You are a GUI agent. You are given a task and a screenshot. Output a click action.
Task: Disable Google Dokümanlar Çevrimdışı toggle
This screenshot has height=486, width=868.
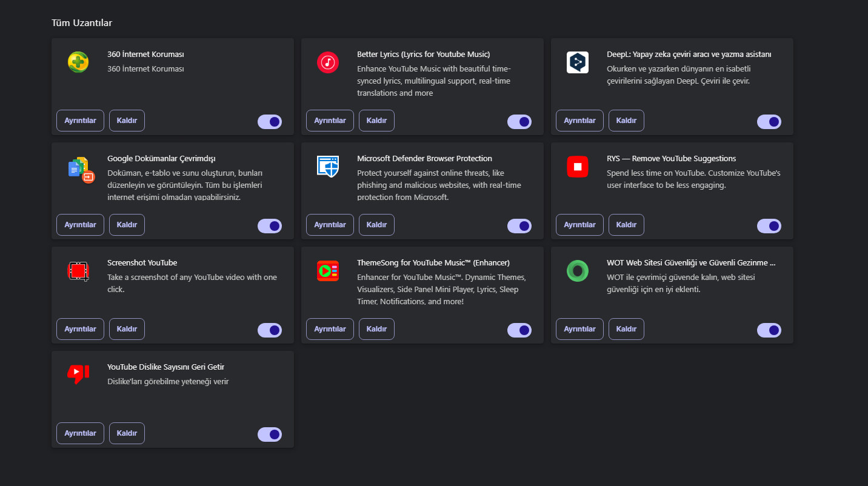(x=270, y=226)
